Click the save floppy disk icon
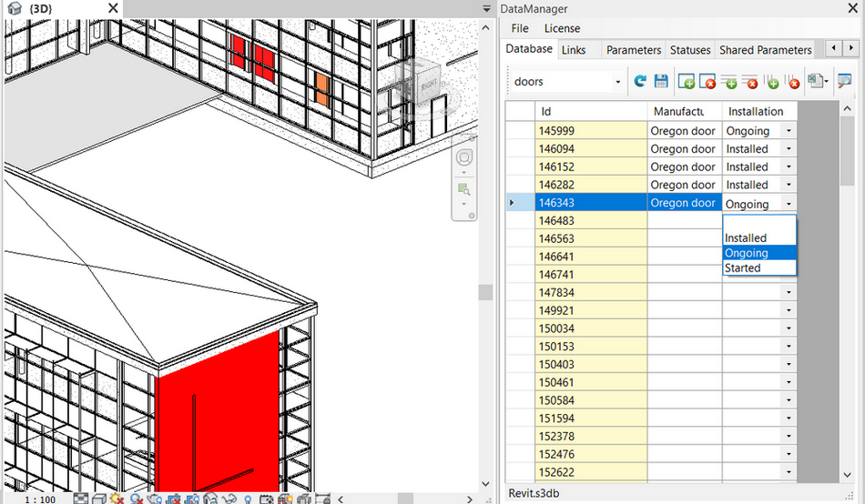 tap(661, 81)
